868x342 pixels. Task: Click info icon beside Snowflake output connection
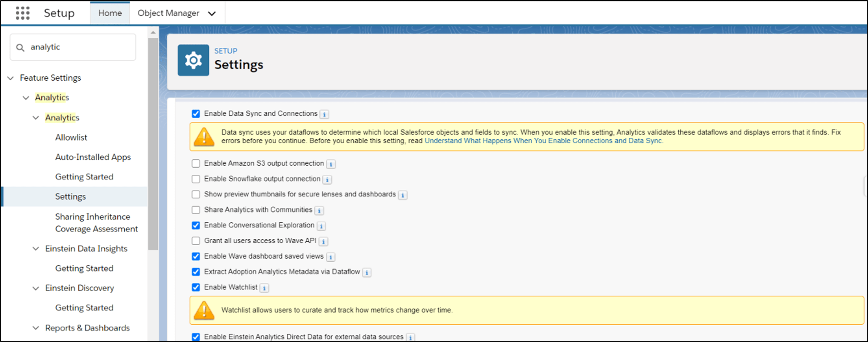tap(327, 179)
